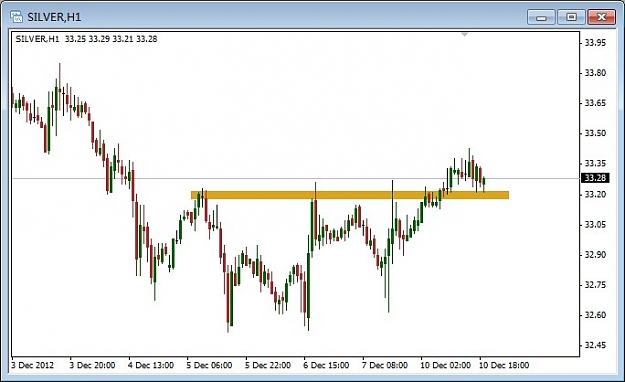Click the 32.90 price scale label
The image size is (625, 382).
[x=595, y=255]
